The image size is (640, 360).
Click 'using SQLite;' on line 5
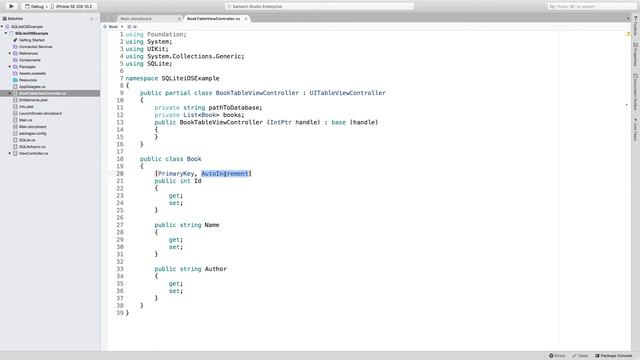tap(149, 64)
